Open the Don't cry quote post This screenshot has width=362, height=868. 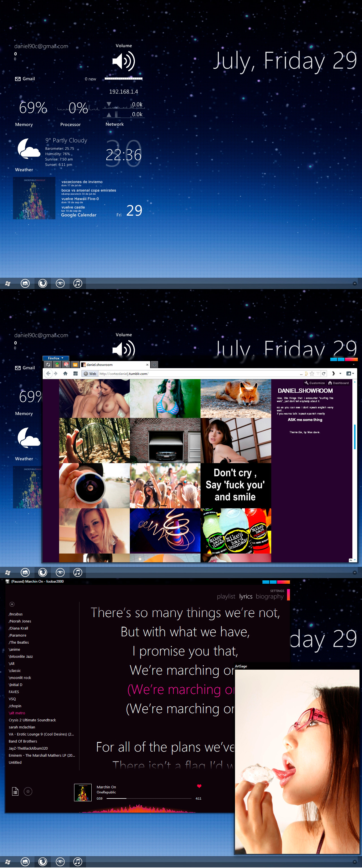(x=236, y=485)
